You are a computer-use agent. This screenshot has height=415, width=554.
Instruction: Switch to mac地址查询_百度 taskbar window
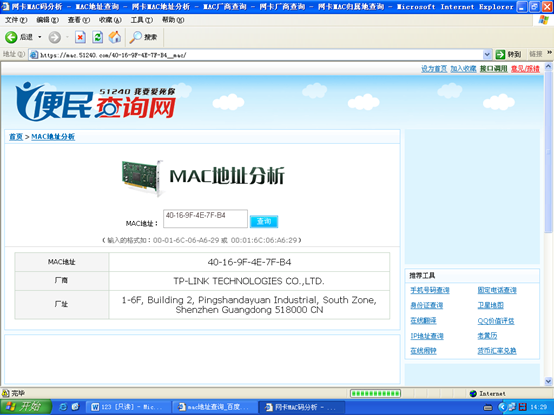click(214, 407)
